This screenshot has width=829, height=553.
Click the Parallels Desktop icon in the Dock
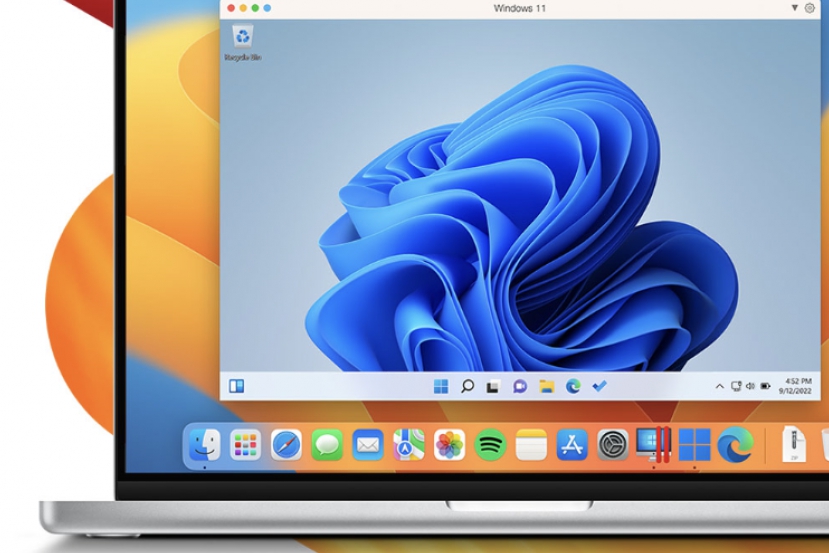point(653,444)
